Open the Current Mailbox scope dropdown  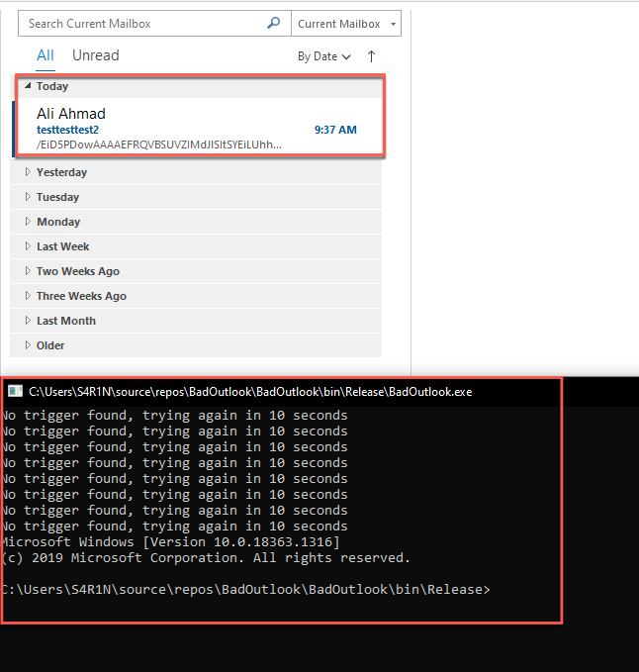click(348, 24)
